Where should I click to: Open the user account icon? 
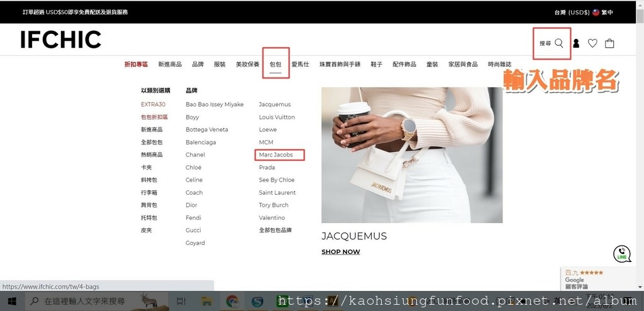point(576,43)
